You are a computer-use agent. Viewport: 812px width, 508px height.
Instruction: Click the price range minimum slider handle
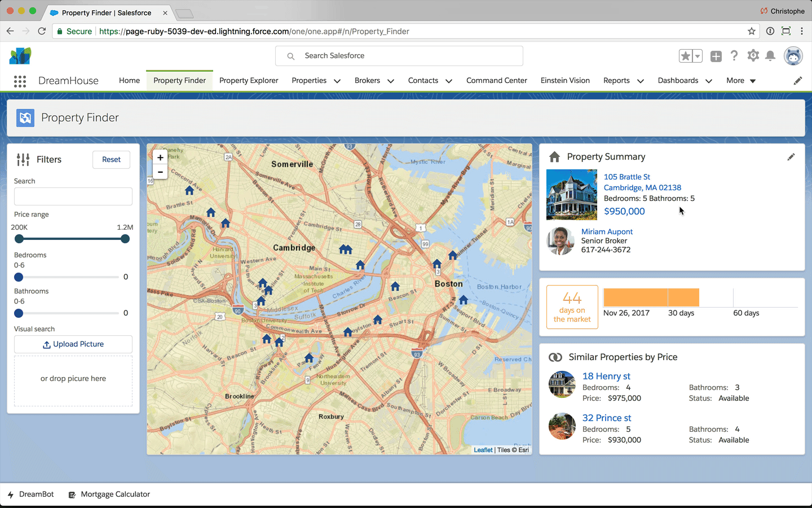point(19,239)
